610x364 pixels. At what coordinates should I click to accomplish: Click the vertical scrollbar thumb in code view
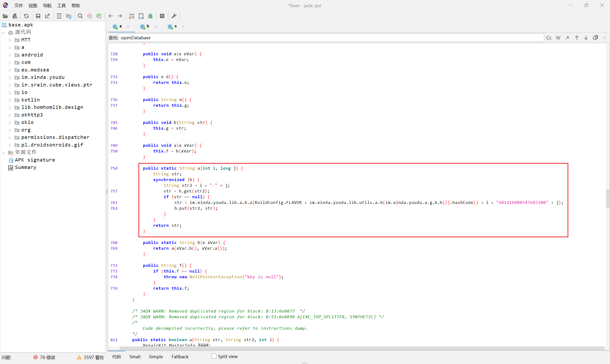pyautogui.click(x=607, y=198)
